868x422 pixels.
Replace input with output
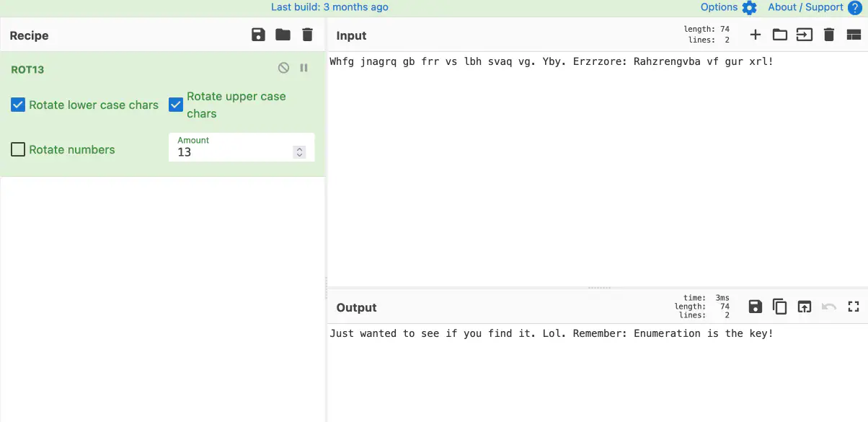point(804,307)
